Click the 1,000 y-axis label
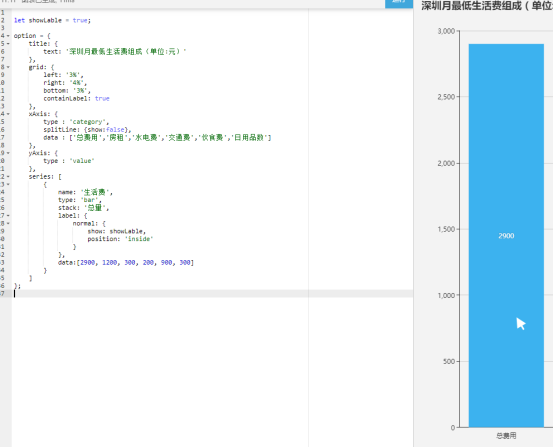The height and width of the screenshot is (447, 554). click(x=446, y=295)
